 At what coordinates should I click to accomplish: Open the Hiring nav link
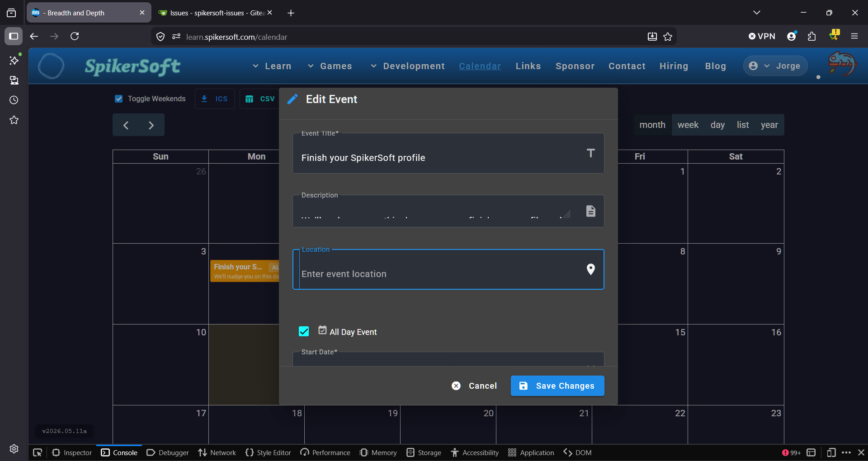[x=674, y=66]
